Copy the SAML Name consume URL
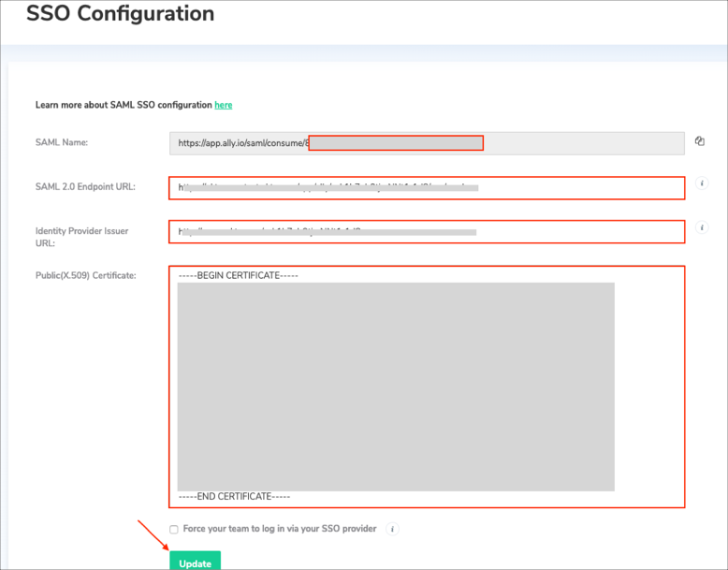The image size is (728, 570). point(700,142)
